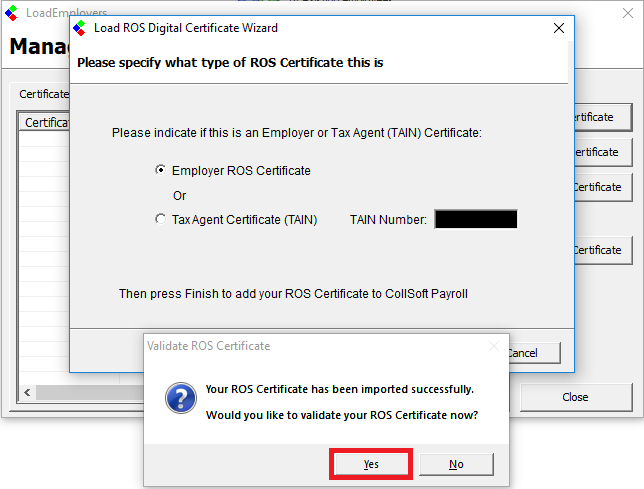Screen dimensions: 644x489
Task: Click the left scroll arrow of the certificate list
Action: point(27,392)
